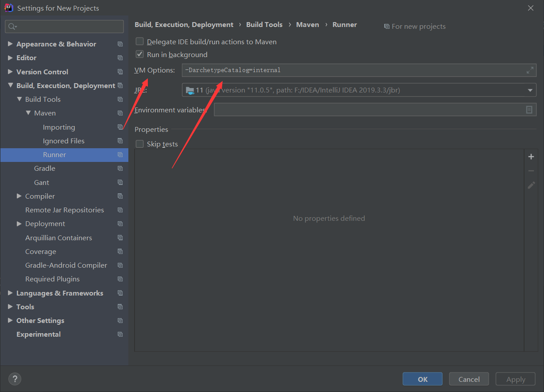Image resolution: width=544 pixels, height=392 pixels.
Task: Enable Delegate IDE build/run actions to Maven
Action: [140, 42]
